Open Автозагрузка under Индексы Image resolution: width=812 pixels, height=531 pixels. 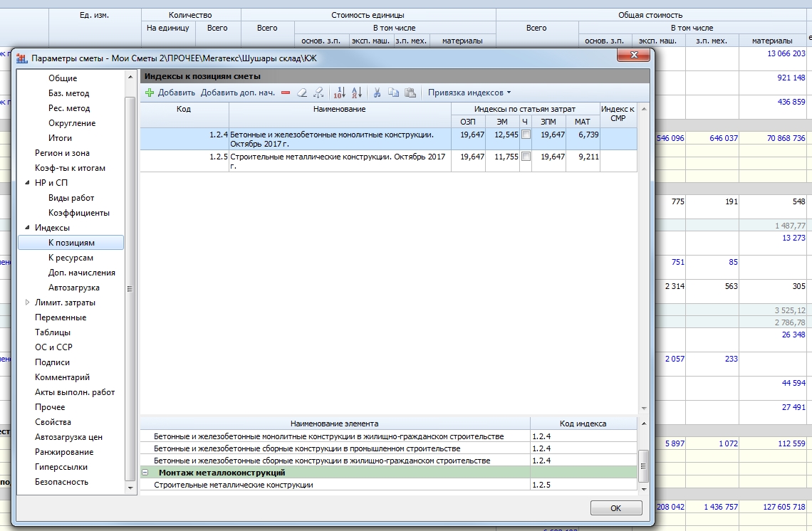[74, 288]
